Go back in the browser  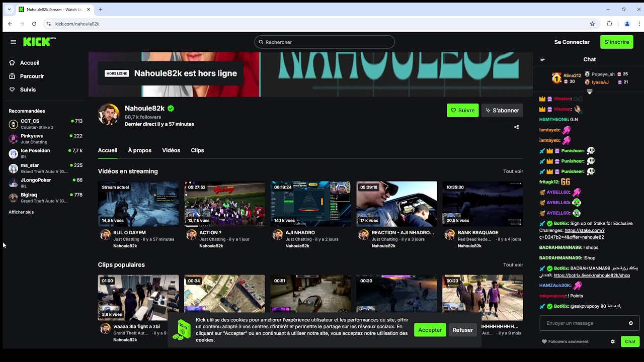tap(10, 24)
